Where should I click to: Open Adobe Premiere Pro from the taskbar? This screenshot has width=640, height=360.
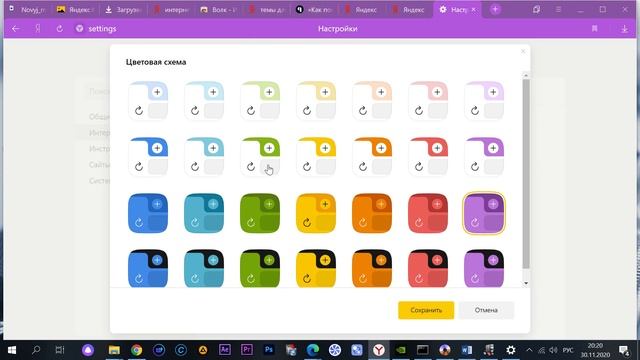[x=247, y=350]
